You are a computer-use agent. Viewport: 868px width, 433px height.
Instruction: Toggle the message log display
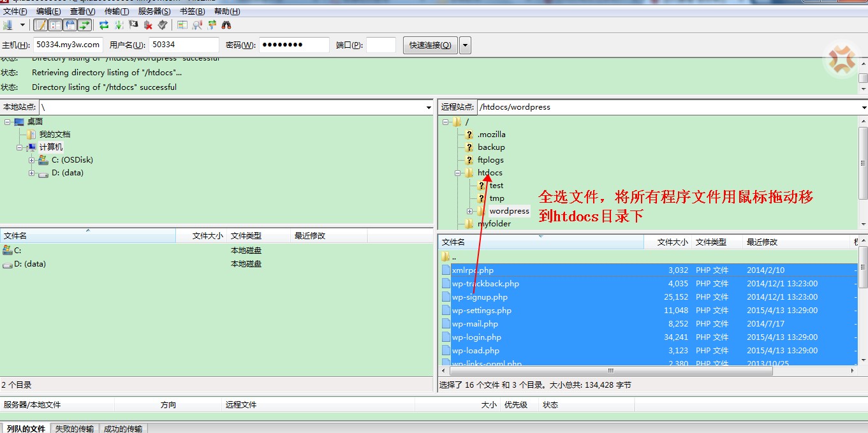pos(41,25)
